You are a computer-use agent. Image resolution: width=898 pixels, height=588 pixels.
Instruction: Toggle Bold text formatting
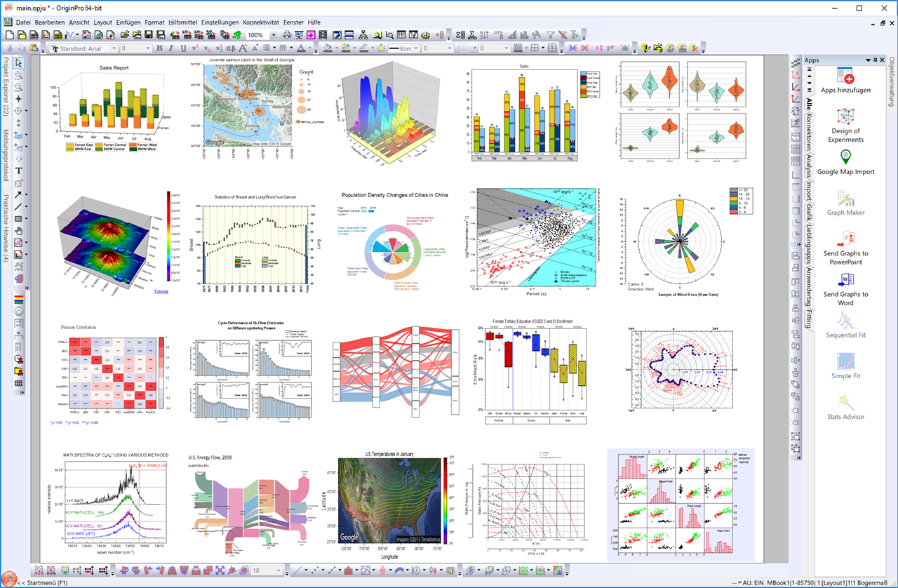[x=159, y=48]
